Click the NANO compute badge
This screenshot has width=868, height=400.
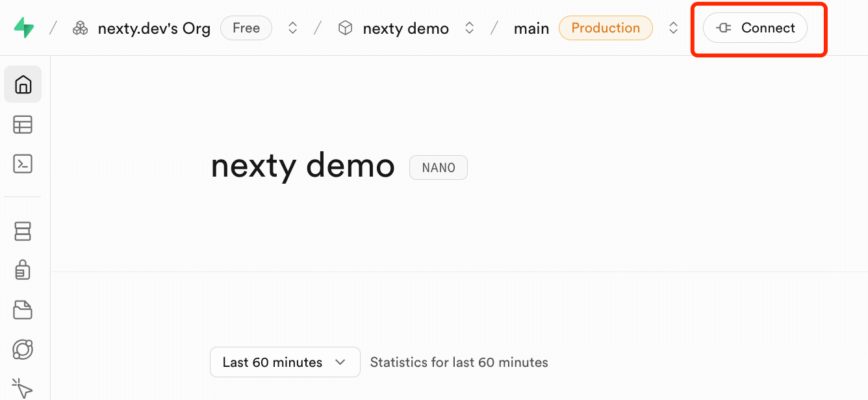(439, 168)
